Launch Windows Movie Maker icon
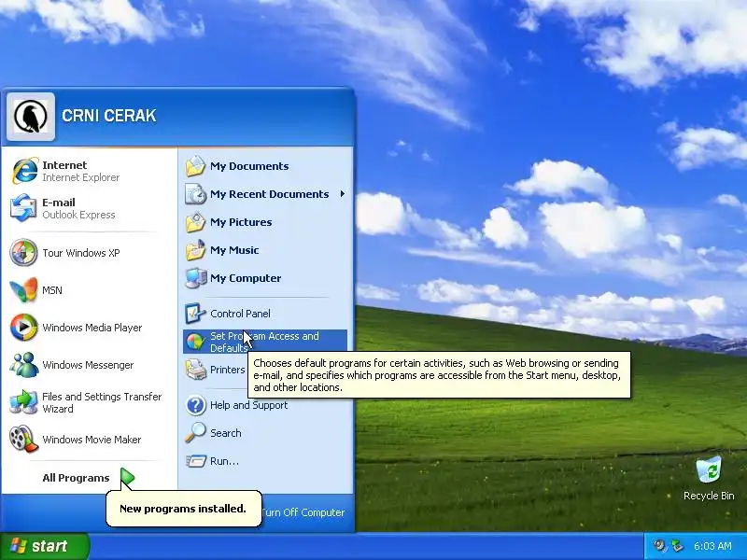 click(x=24, y=439)
